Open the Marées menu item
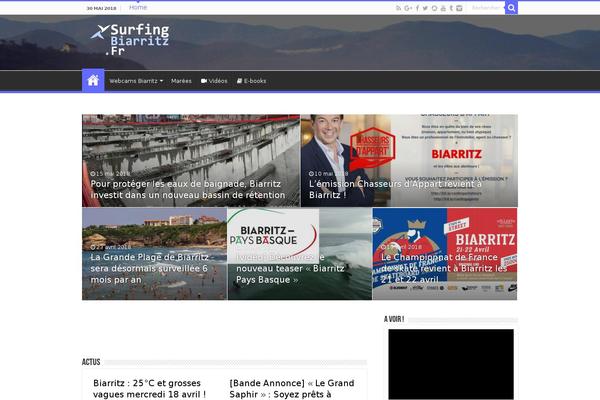The width and height of the screenshot is (600, 400). point(181,81)
